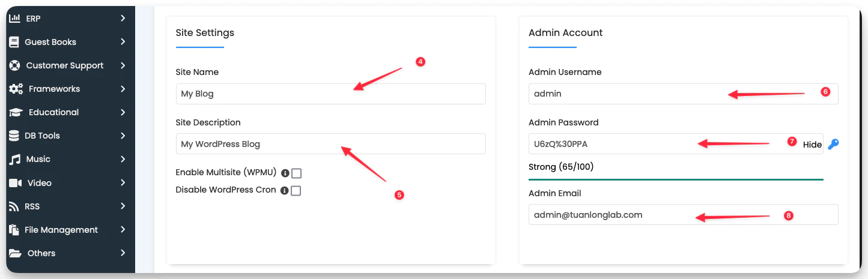The height and width of the screenshot is (279, 868).
Task: Open the Others sidebar menu item
Action: [41, 253]
